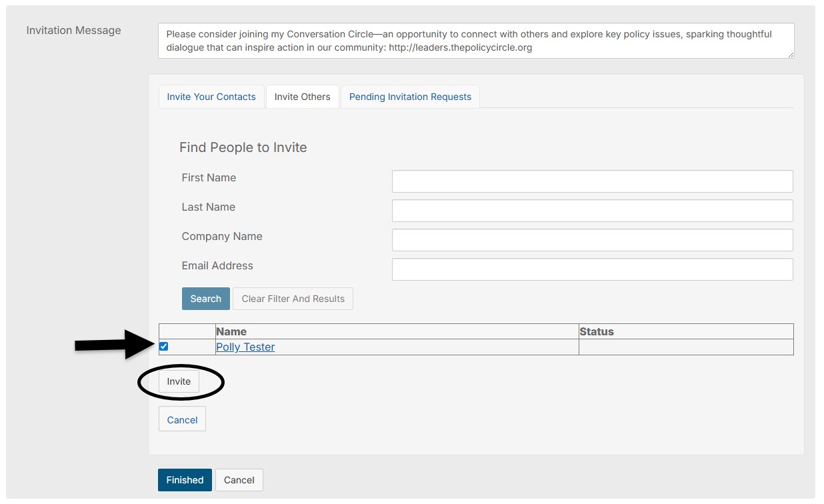Screen dimensions: 824x504
Task: Click the Search button
Action: (205, 299)
